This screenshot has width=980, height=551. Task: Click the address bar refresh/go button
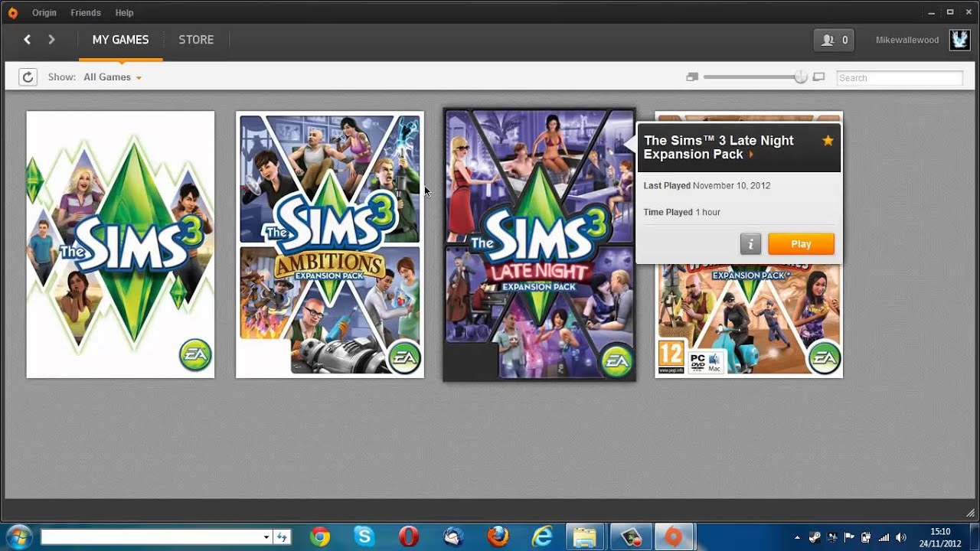[x=282, y=537]
